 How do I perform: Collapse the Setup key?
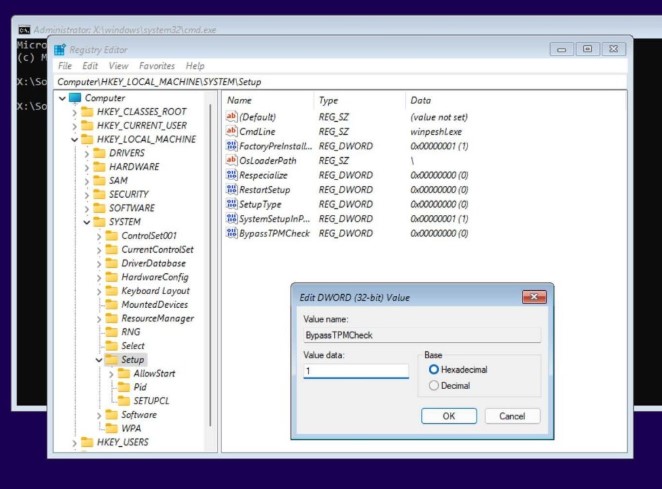coord(98,360)
